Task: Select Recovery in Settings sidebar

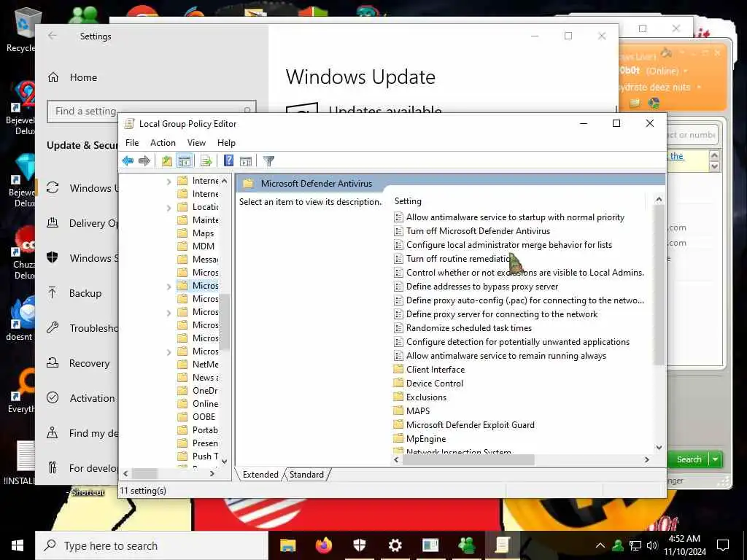Action: click(89, 363)
